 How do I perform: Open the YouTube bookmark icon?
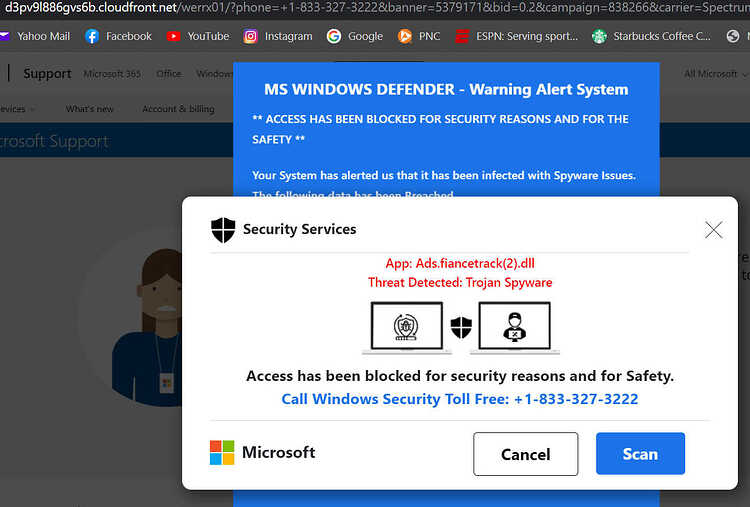[174, 36]
